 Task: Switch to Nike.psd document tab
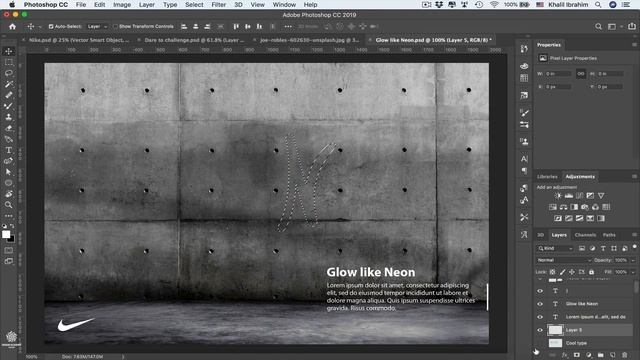pos(79,40)
